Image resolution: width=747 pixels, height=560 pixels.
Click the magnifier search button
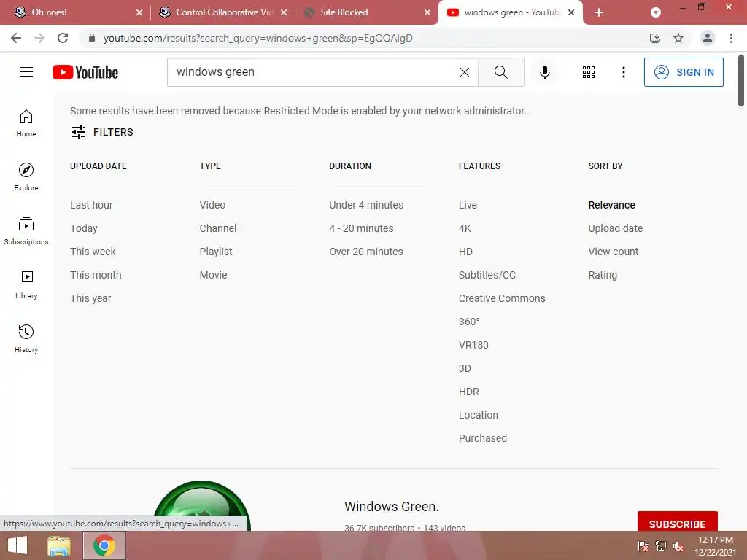click(x=500, y=72)
